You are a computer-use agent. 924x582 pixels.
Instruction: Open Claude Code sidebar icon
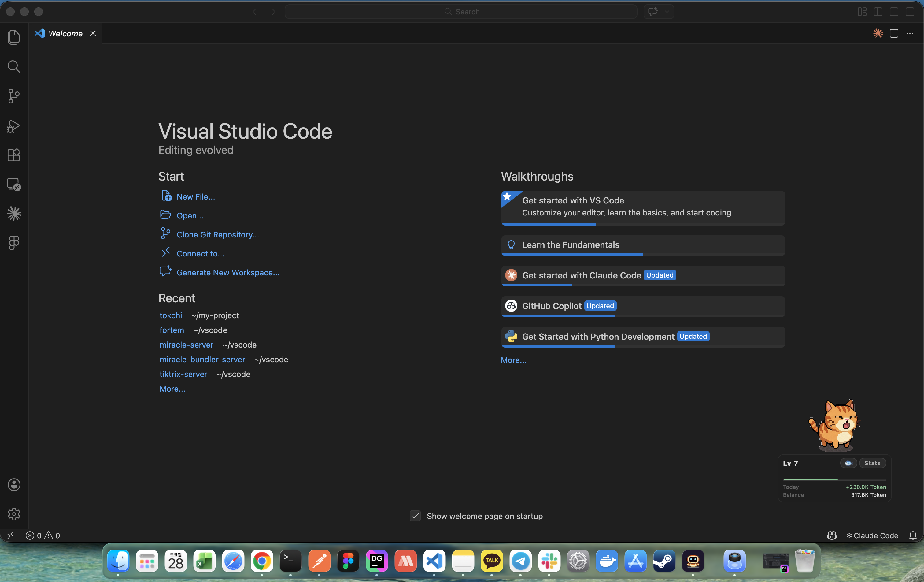14,214
